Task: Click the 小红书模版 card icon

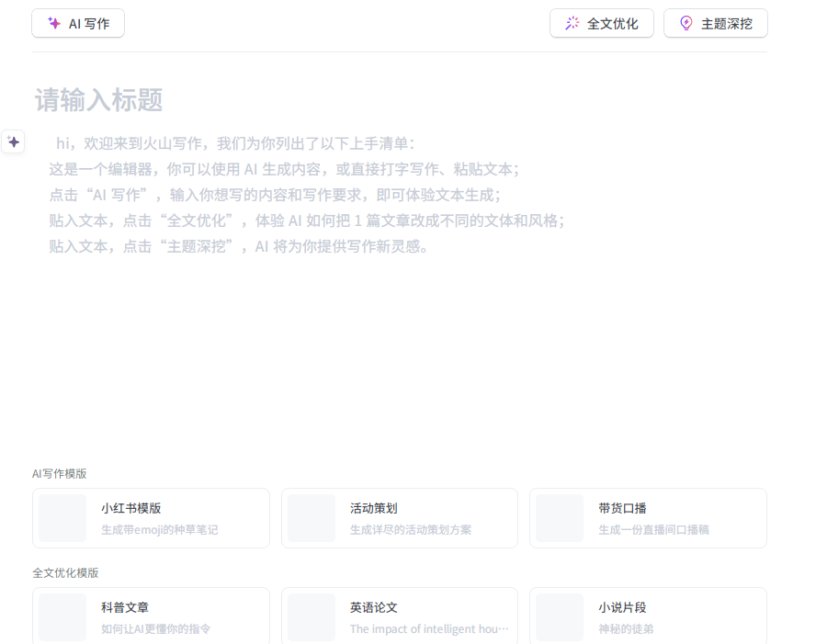Action: pyautogui.click(x=62, y=517)
